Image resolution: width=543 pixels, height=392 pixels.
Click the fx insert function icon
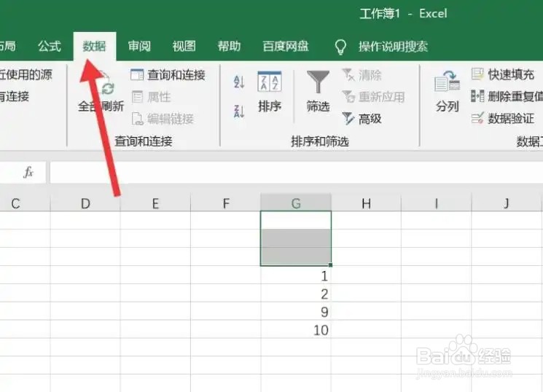click(x=28, y=172)
